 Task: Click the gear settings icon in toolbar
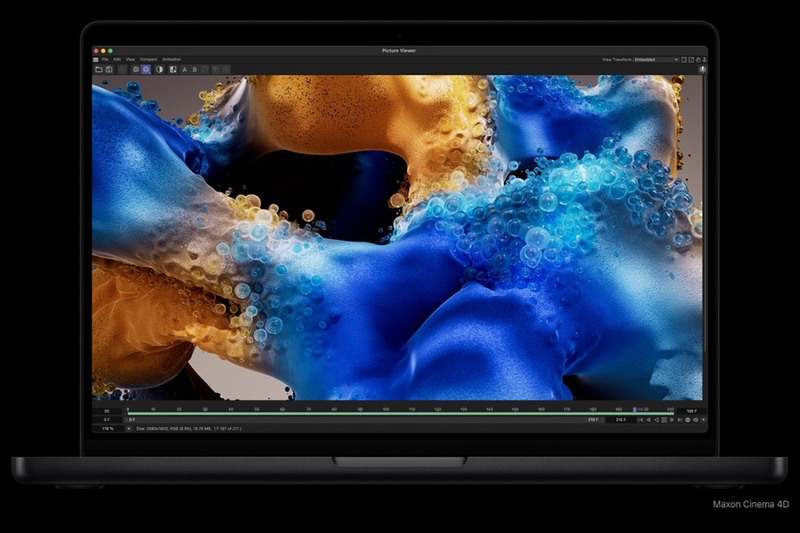(x=136, y=69)
